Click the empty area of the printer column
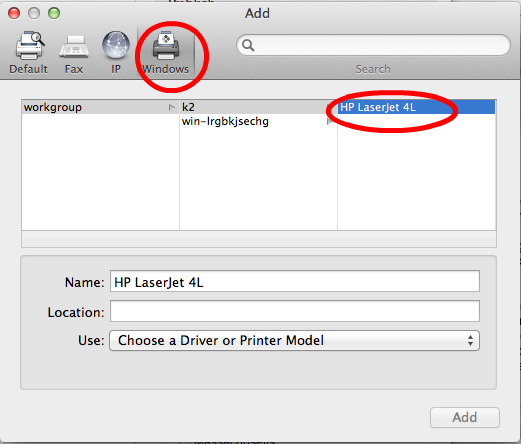 [x=416, y=173]
